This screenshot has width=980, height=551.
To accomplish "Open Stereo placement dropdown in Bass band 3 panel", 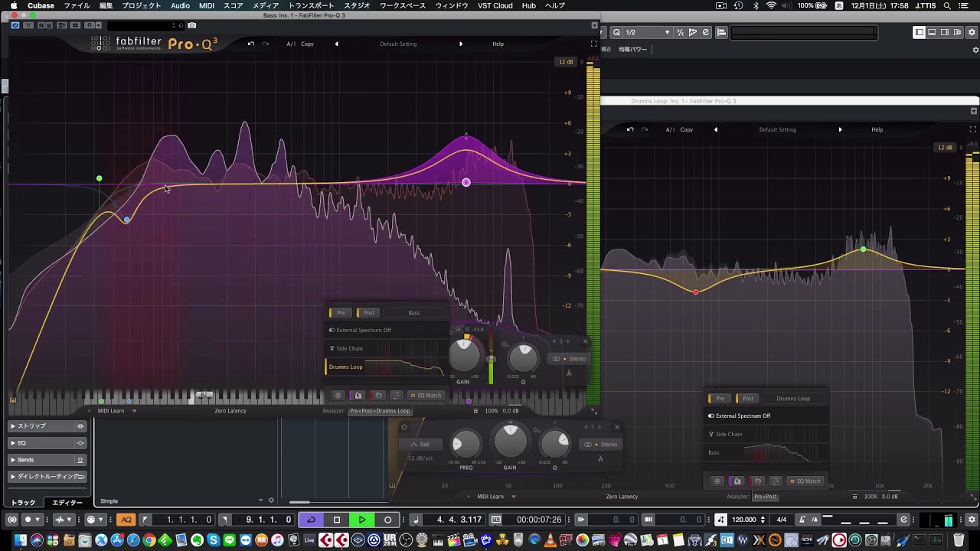I will (x=569, y=359).
